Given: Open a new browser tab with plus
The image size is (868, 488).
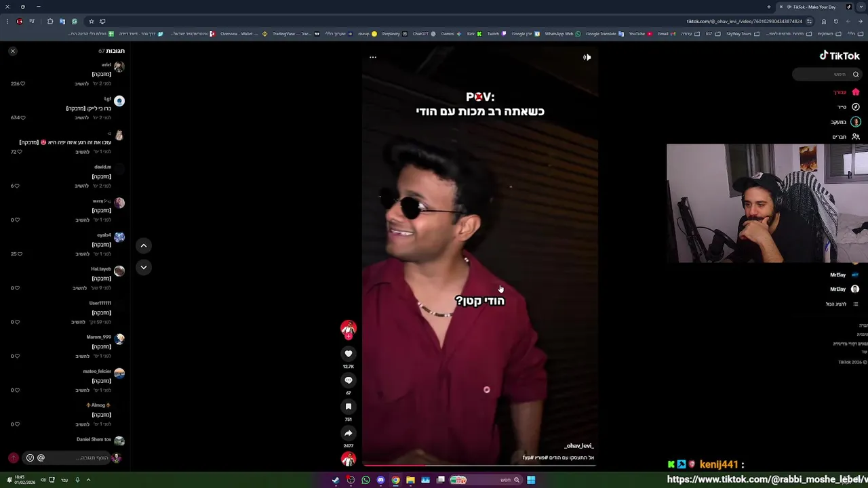Looking at the screenshot, I should pos(769,7).
